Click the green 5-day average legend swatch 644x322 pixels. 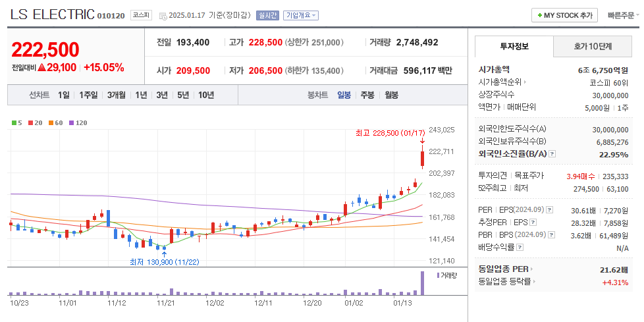(14, 122)
